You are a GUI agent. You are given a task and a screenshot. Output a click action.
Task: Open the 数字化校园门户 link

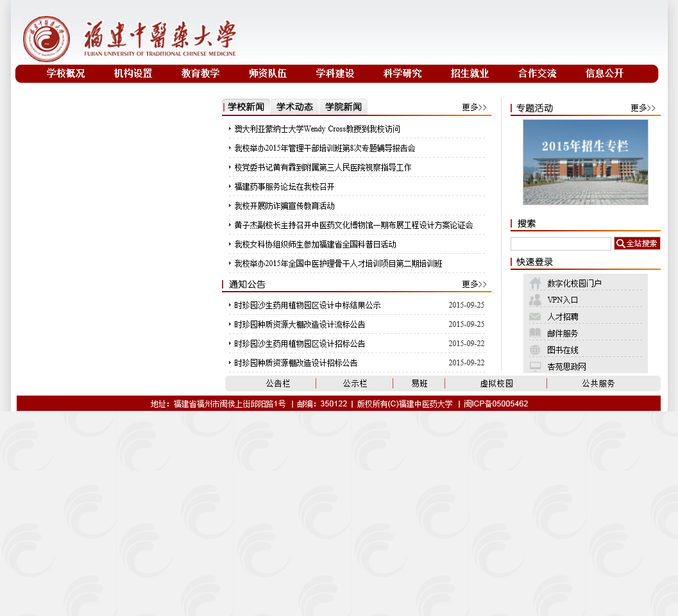point(574,283)
